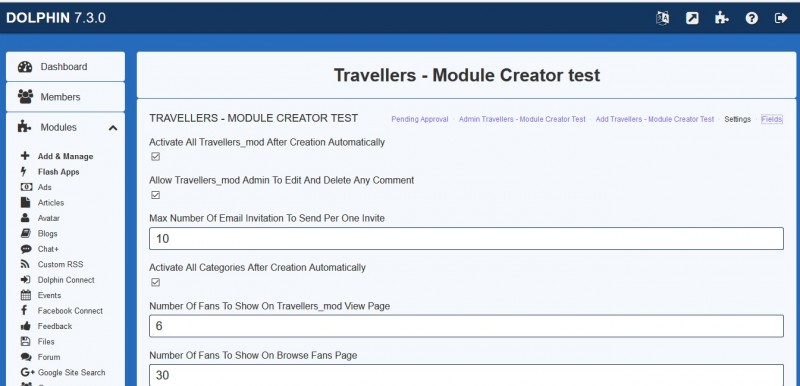Click the plus icon beside Add & Manage
This screenshot has width=800, height=386.
pos(25,156)
